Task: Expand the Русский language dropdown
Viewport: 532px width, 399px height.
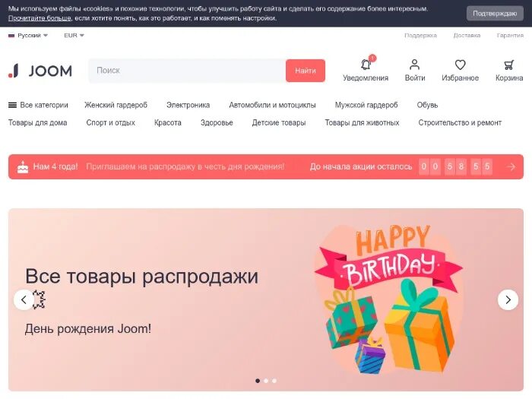Action: pyautogui.click(x=28, y=35)
